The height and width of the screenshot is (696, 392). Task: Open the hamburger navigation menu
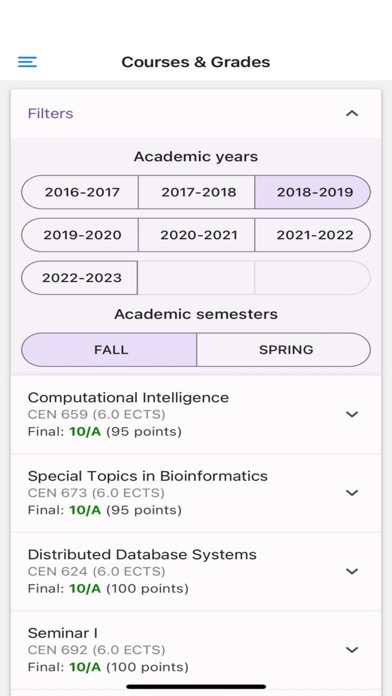tap(27, 62)
